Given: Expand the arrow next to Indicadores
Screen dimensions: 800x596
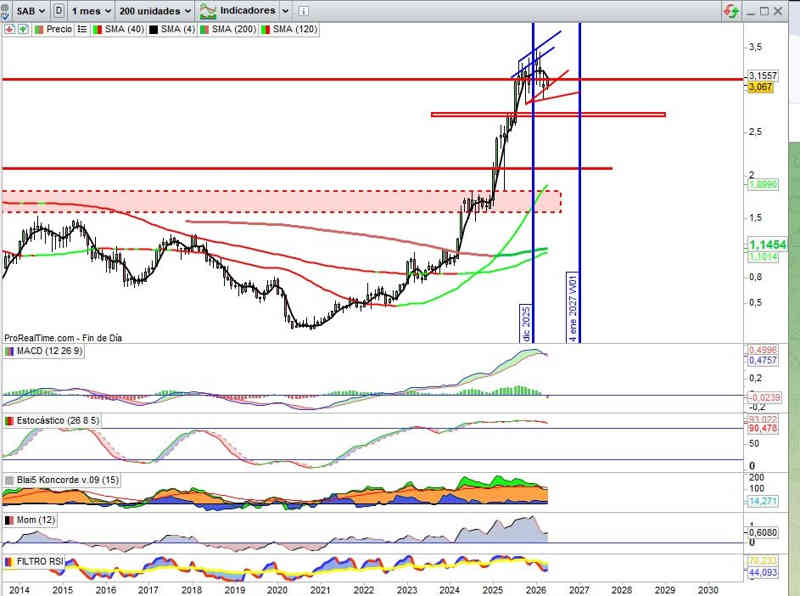Looking at the screenshot, I should click(286, 10).
